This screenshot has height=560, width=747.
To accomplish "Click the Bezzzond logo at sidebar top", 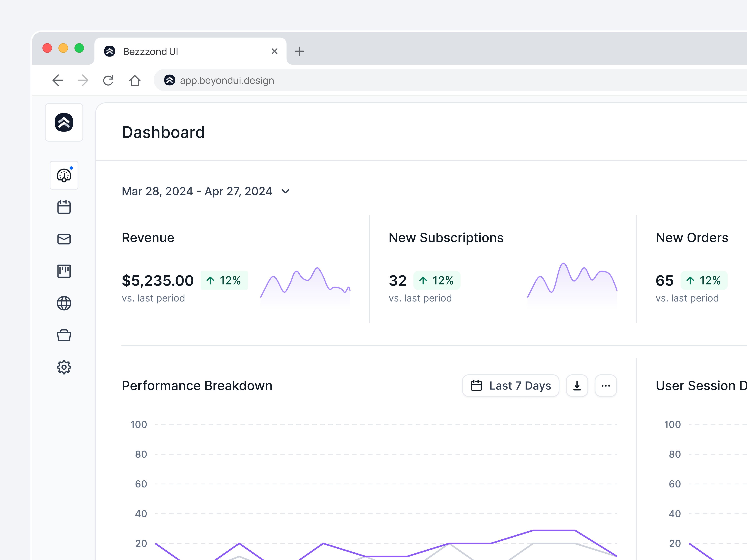I will point(64,122).
